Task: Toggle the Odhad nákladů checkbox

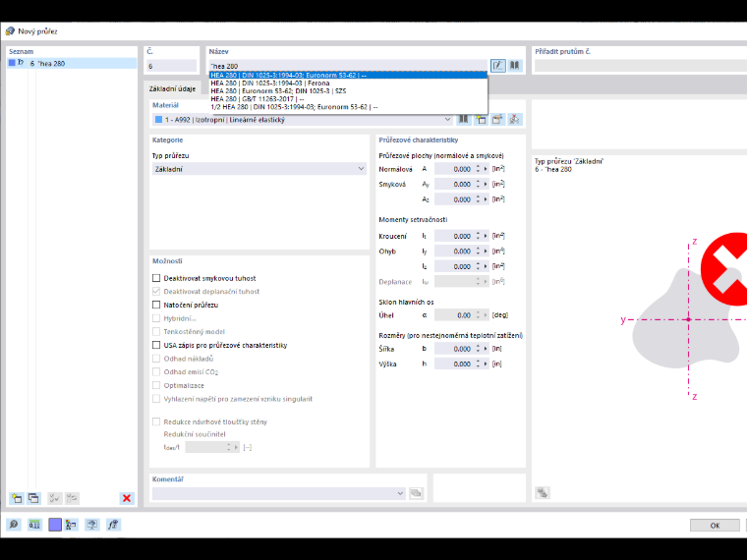Action: [x=156, y=358]
